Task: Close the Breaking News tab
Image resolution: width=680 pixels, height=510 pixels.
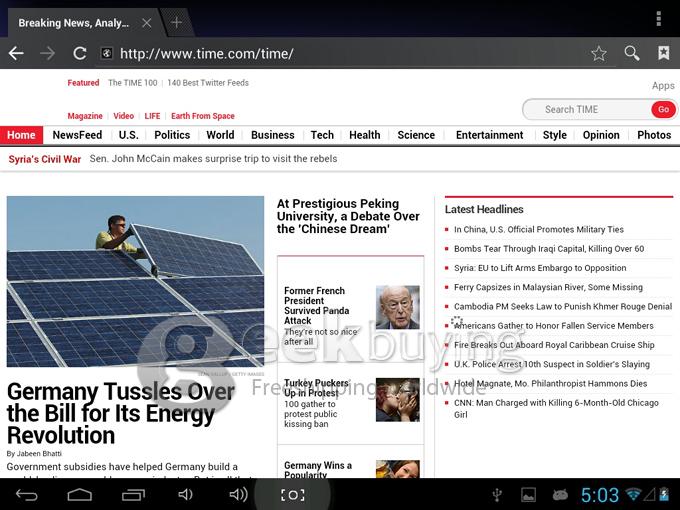Action: [147, 23]
